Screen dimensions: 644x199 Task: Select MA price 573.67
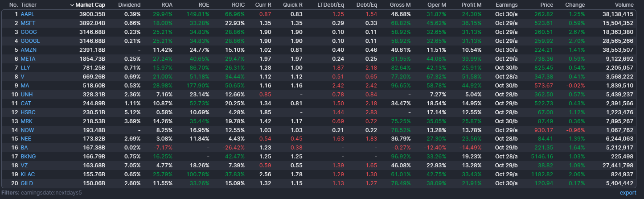tap(544, 85)
